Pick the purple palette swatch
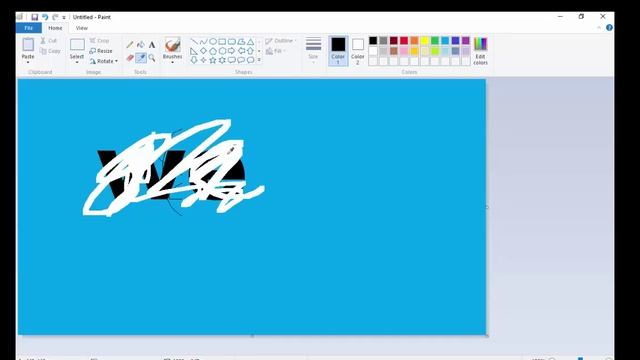 click(466, 40)
